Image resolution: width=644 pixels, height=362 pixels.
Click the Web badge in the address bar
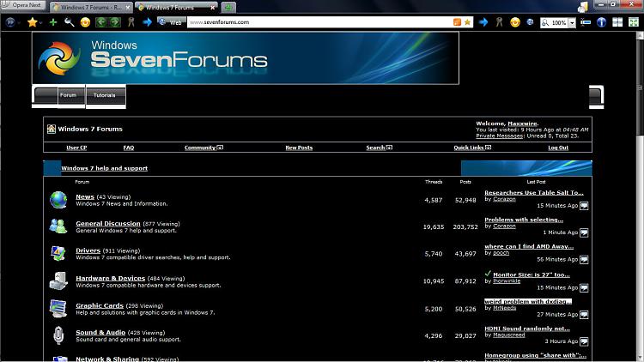pyautogui.click(x=171, y=22)
